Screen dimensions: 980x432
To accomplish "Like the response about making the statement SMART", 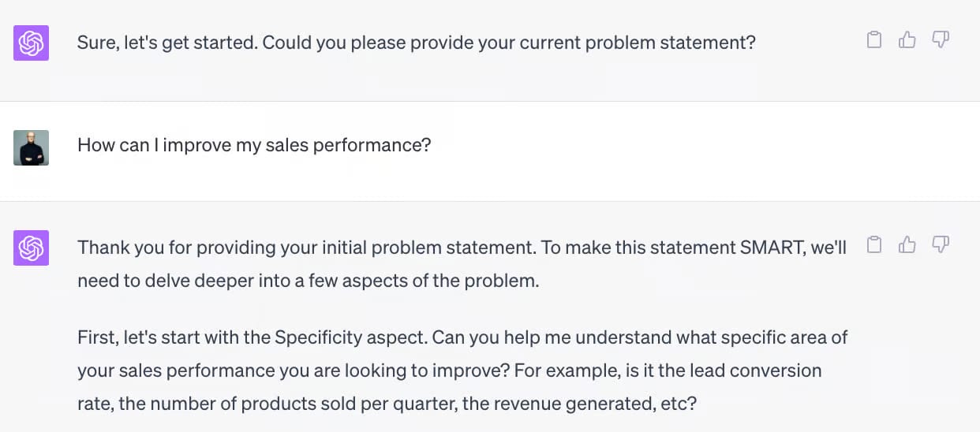I will point(907,245).
